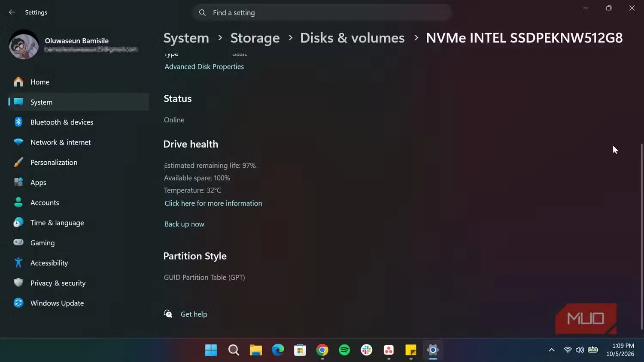Image resolution: width=644 pixels, height=362 pixels.
Task: Open Home from the sidebar
Action: click(79, 82)
